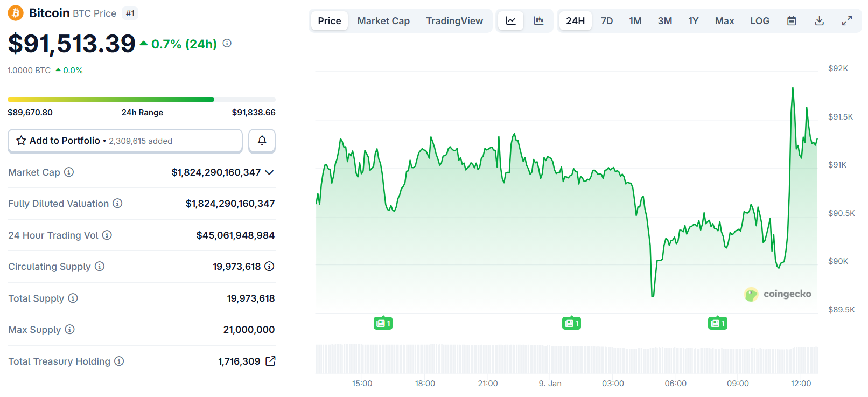868x397 pixels.
Task: Open the calendar date range picker
Action: (792, 21)
